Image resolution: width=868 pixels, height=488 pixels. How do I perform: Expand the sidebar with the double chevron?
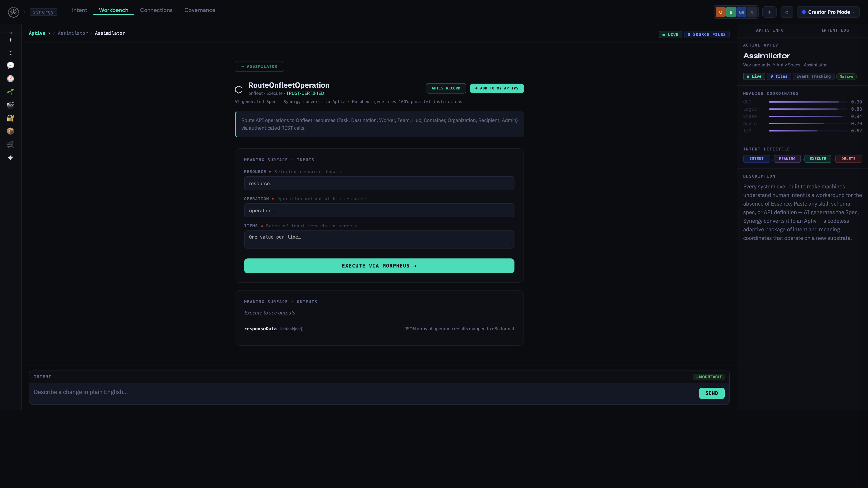point(10,33)
